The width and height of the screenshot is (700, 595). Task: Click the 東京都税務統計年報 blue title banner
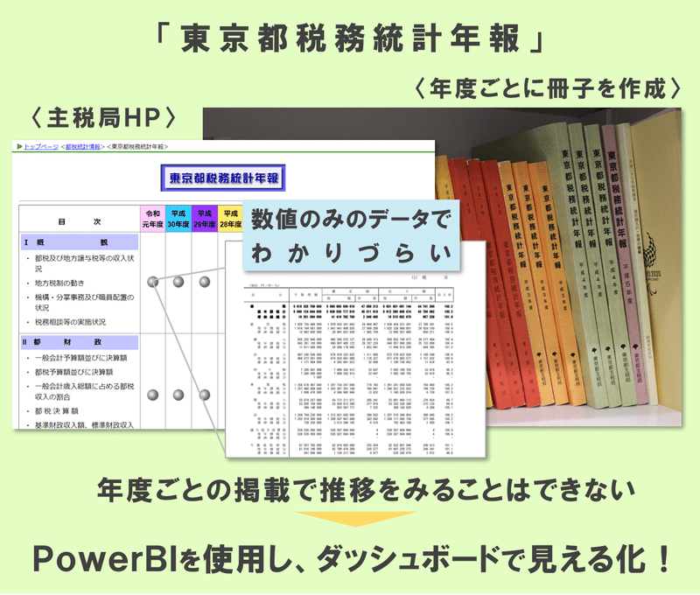(x=223, y=178)
